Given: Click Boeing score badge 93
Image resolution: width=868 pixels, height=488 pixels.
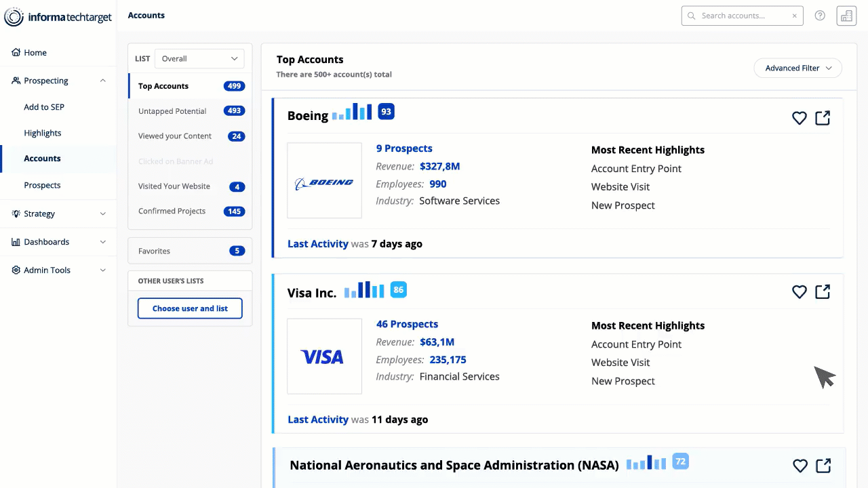Looking at the screenshot, I should 386,112.
